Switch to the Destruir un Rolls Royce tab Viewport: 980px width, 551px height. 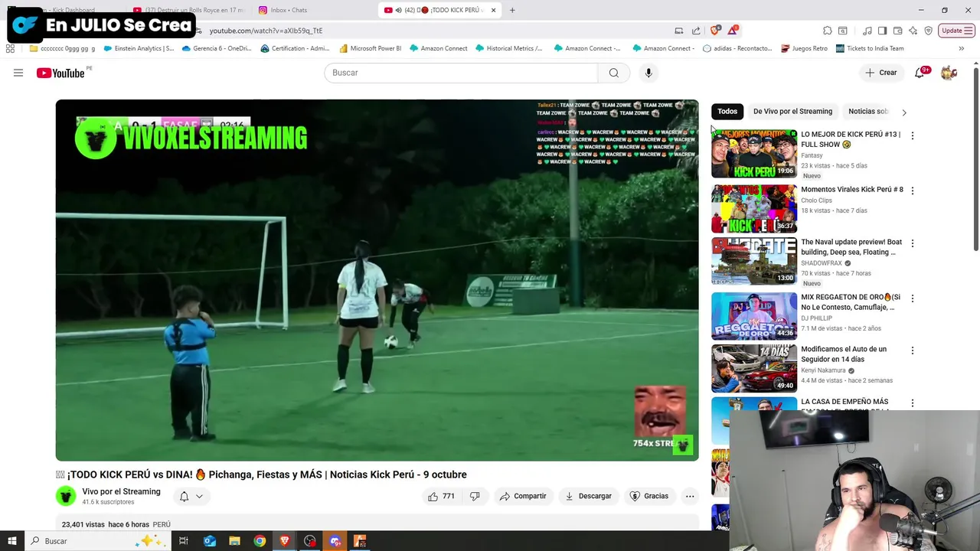[x=189, y=10]
